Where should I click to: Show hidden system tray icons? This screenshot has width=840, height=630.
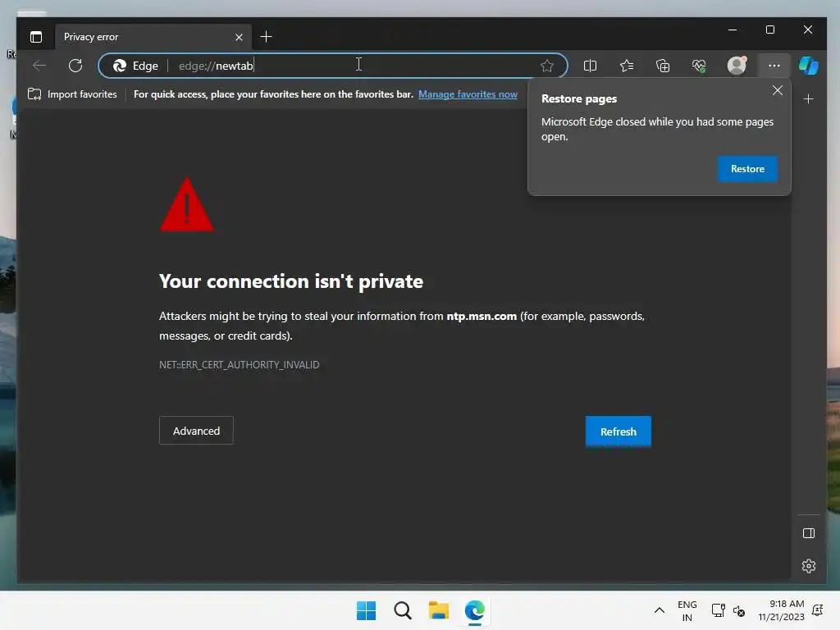tap(660, 610)
